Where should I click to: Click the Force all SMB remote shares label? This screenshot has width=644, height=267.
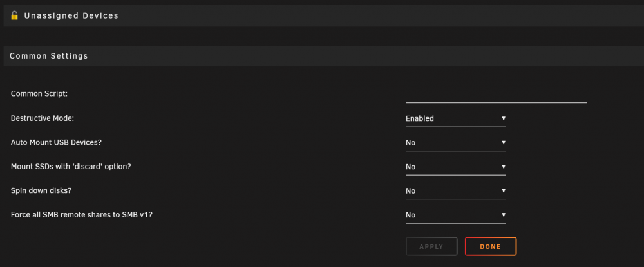tap(81, 215)
